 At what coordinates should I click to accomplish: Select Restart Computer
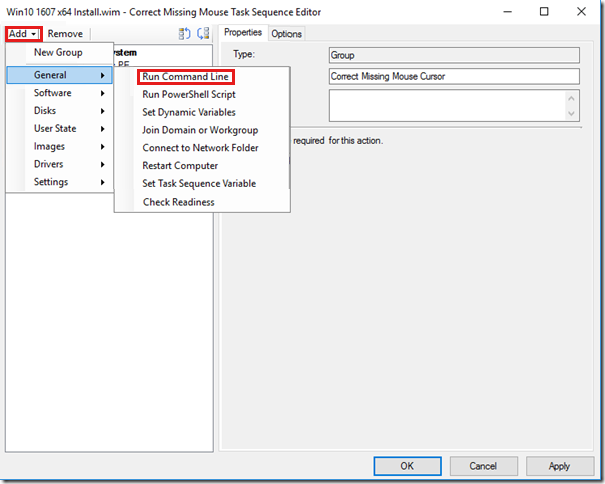click(202, 166)
